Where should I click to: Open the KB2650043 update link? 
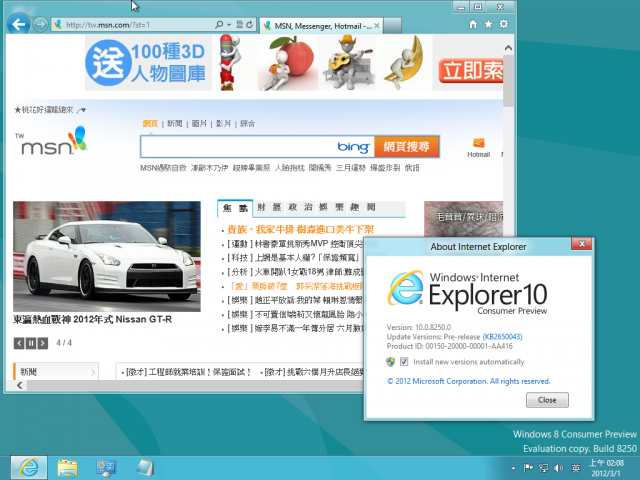click(502, 337)
